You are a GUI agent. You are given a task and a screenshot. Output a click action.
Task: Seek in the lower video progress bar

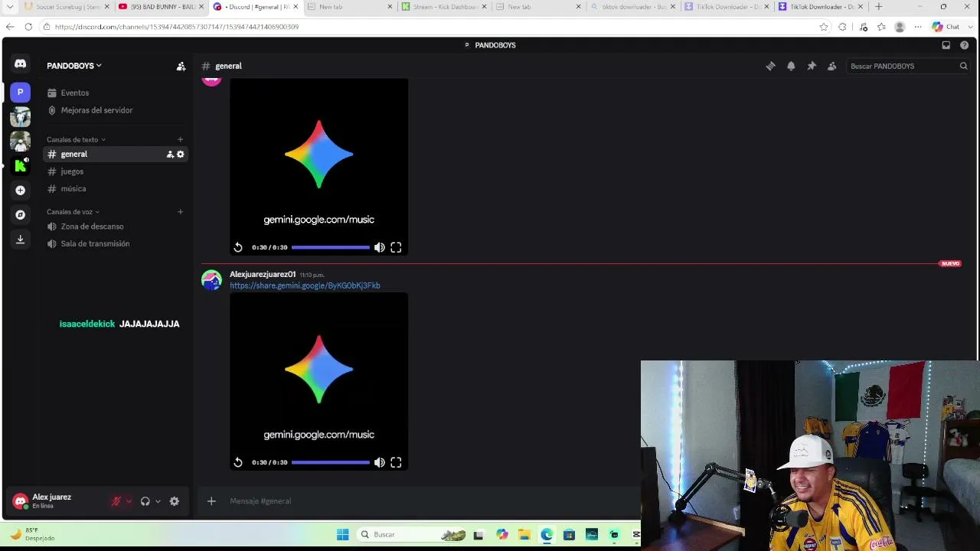331,462
